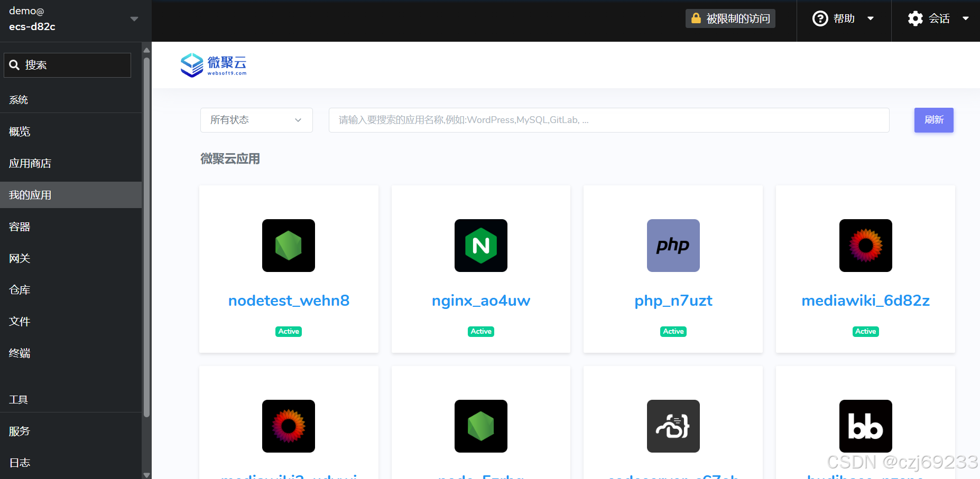Viewport: 980px width, 479px height.
Task: Click the MediaWiki sunflower icon in second row
Action: (x=289, y=426)
